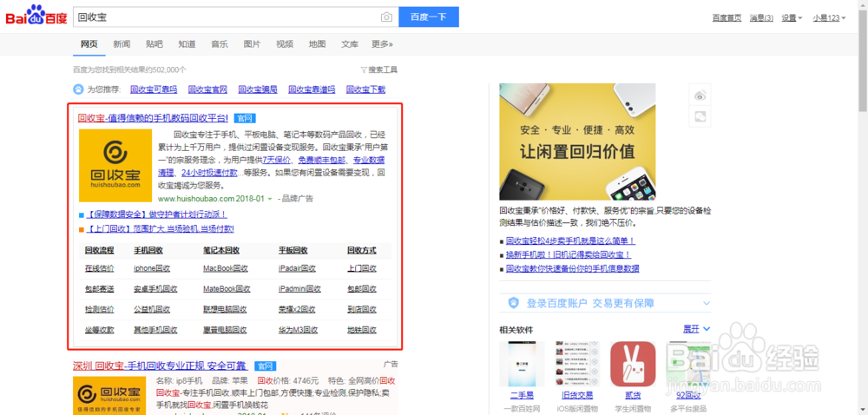Click 地铁回收 link
This screenshot has width=868, height=415.
click(362, 330)
